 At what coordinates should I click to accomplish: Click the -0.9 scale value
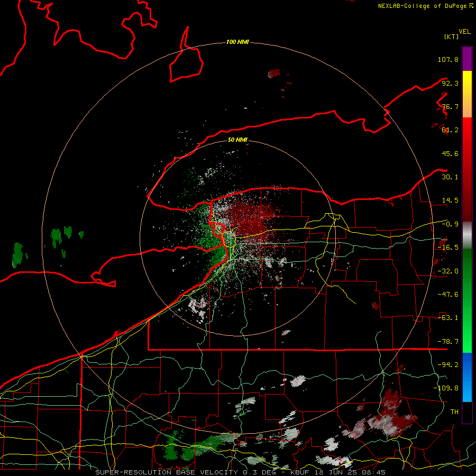(450, 224)
